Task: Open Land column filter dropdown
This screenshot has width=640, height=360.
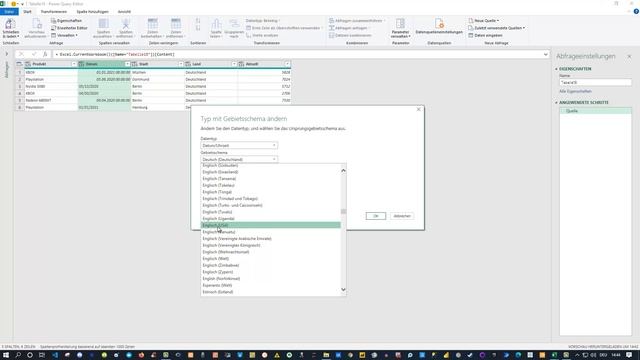Action: (234, 64)
